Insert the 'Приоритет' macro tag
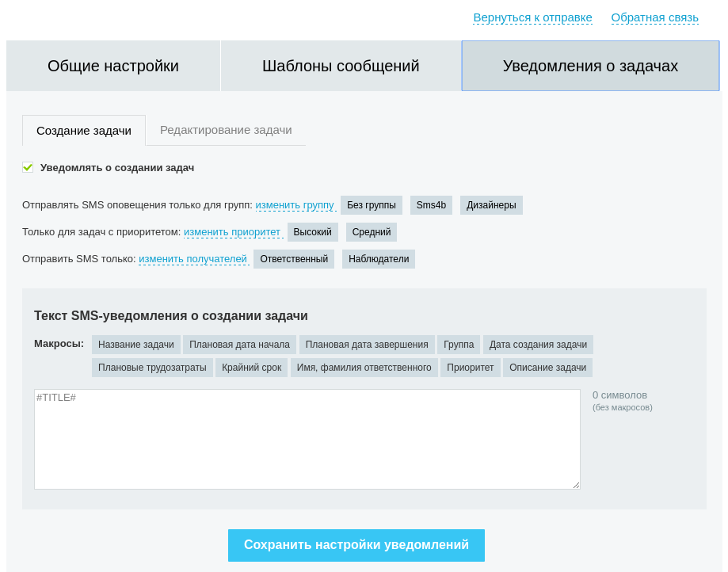Viewport: 728px width, 572px height. click(x=470, y=368)
